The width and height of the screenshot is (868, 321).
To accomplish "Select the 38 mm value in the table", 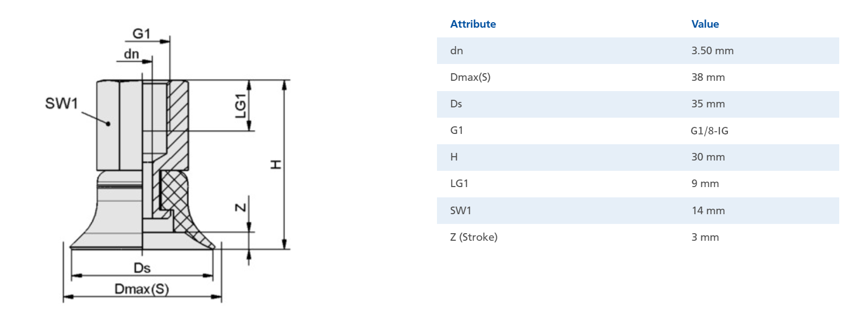I will coord(708,77).
